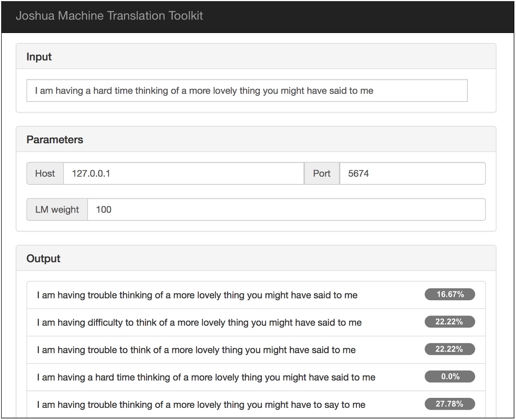Viewport: 516px width, 420px height.
Task: Choose the 'trouble to think' output sentence
Action: pyautogui.click(x=196, y=350)
